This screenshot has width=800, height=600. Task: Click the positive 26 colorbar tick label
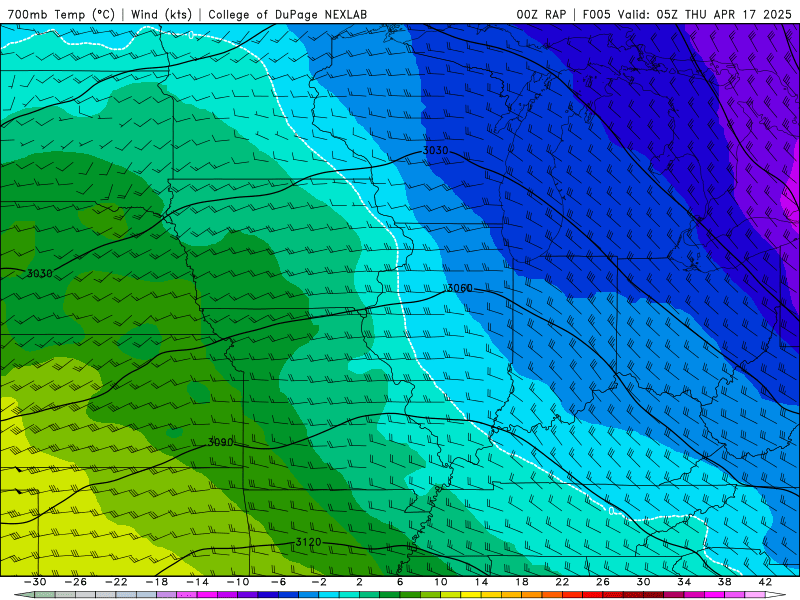603,582
